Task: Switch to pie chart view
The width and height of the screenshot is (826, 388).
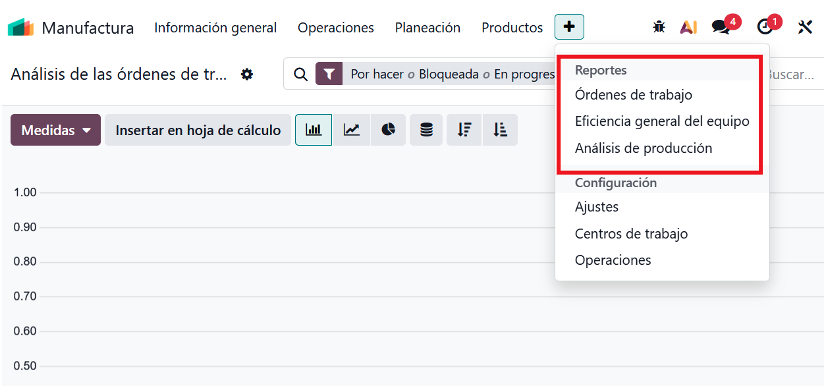Action: pos(388,130)
